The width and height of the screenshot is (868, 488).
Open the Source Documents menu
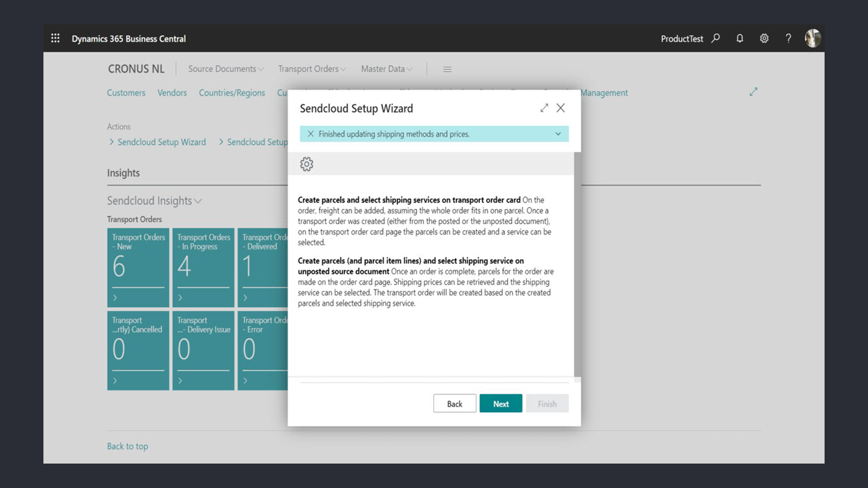coord(226,69)
